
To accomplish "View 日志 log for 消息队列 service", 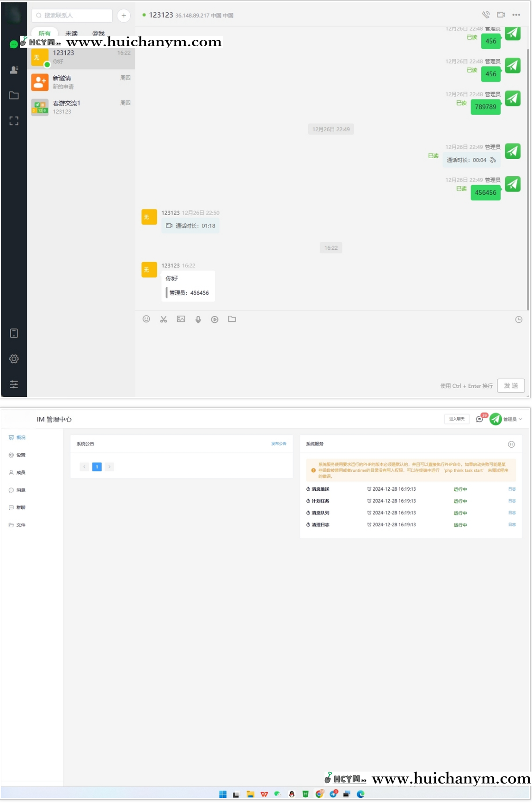I will pos(512,513).
